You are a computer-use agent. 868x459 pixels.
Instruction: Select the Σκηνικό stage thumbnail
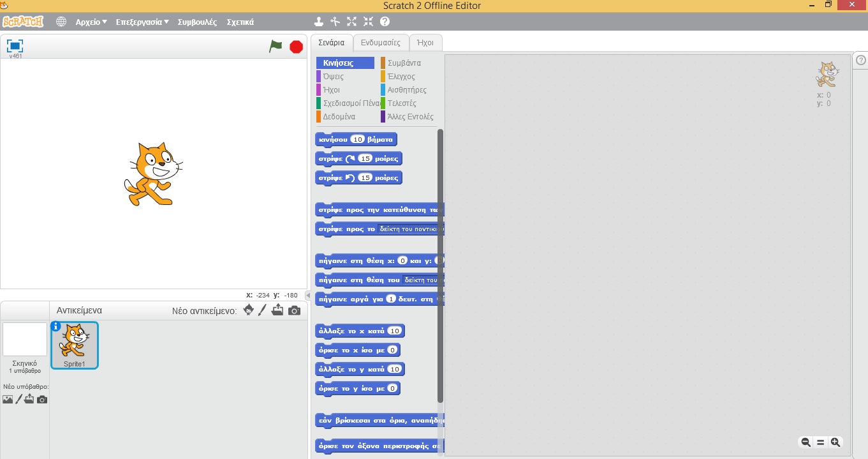pyautogui.click(x=25, y=340)
